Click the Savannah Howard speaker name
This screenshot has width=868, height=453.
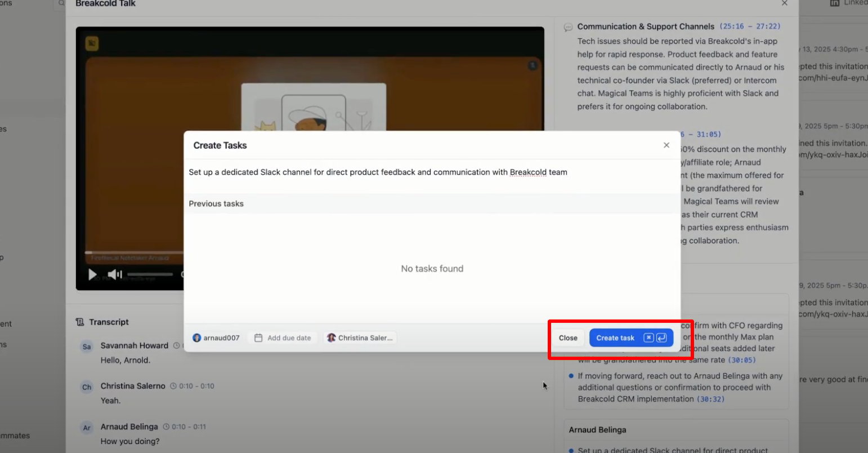[134, 345]
